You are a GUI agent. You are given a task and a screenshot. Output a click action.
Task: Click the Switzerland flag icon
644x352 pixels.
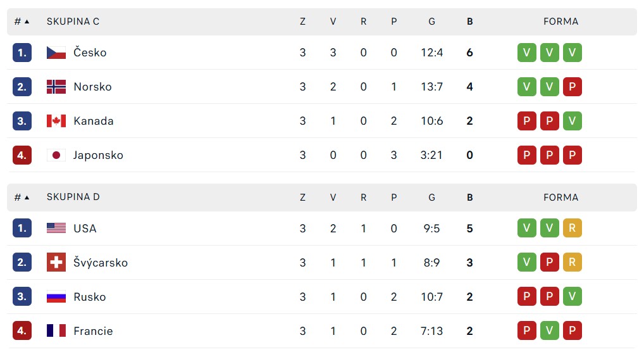(56, 262)
